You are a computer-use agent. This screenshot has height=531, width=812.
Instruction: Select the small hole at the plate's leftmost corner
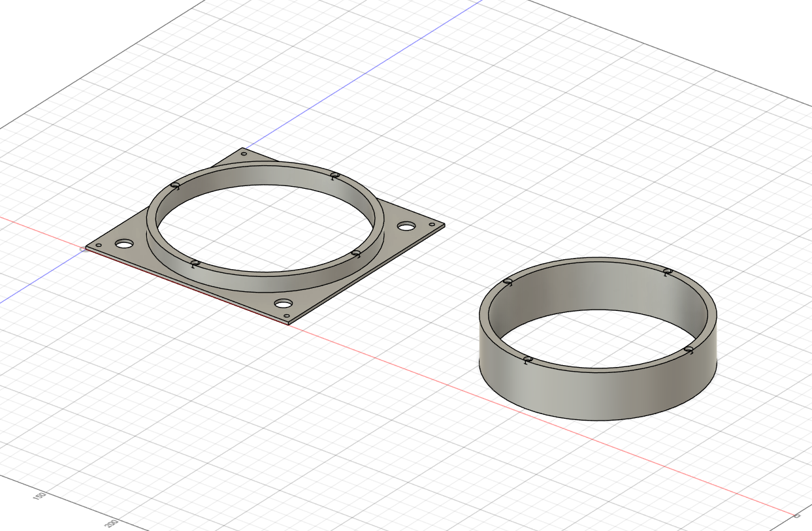[99, 245]
